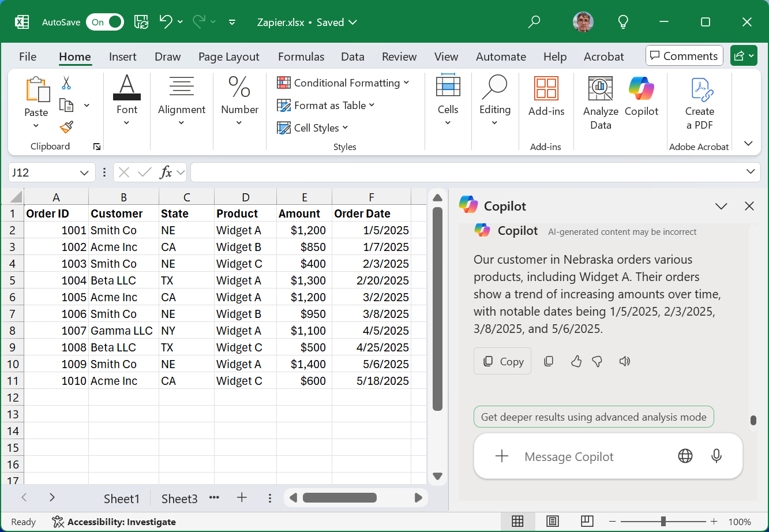769x532 pixels.
Task: Open the Undo history dropdown arrow
Action: click(x=180, y=22)
